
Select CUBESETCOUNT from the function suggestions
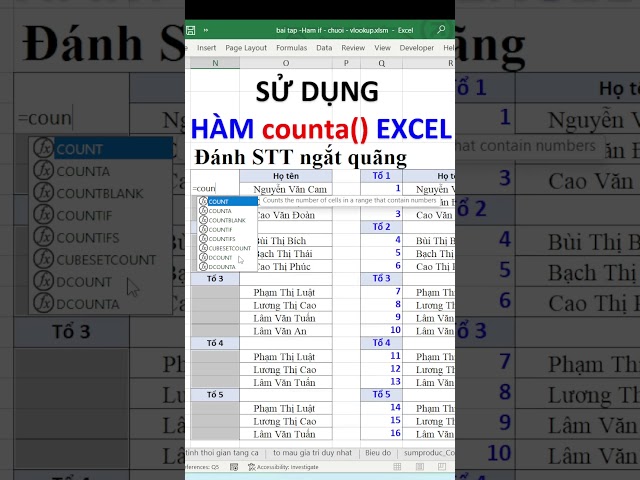pyautogui.click(x=228, y=248)
